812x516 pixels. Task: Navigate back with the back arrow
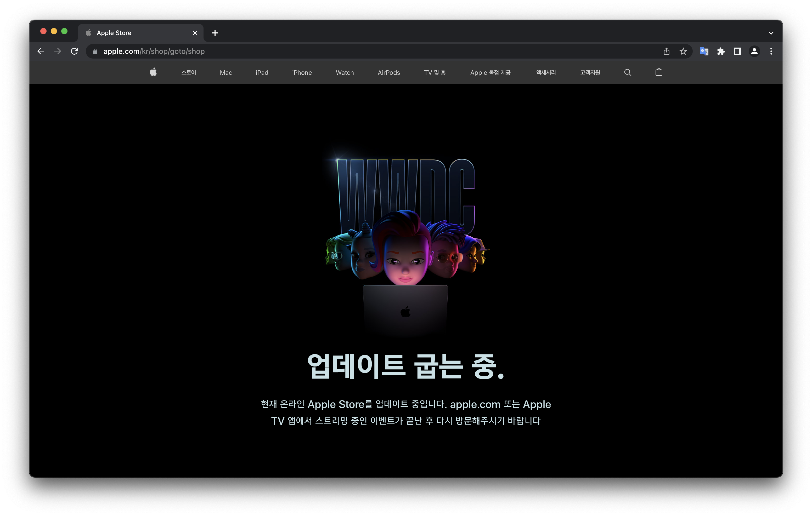click(x=41, y=51)
